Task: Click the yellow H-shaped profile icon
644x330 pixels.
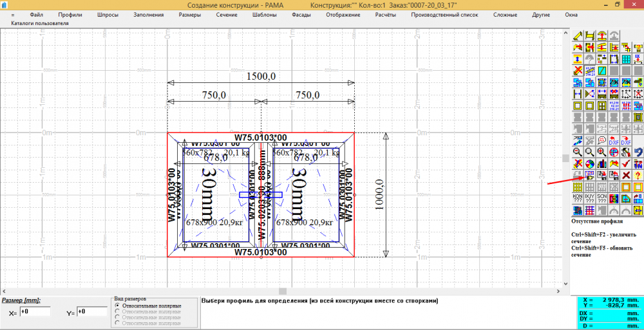Action: click(590, 35)
